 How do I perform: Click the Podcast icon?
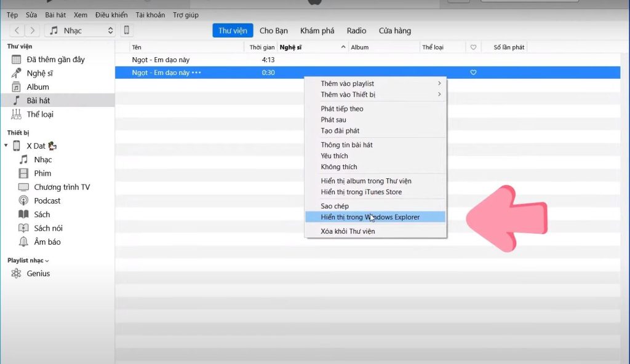coord(24,200)
